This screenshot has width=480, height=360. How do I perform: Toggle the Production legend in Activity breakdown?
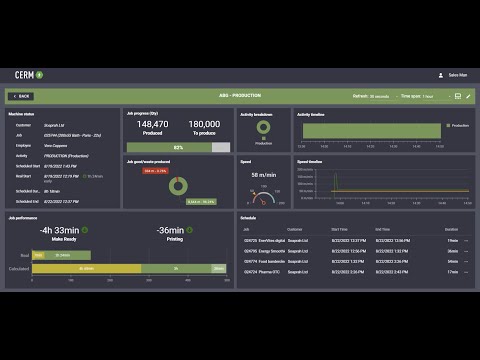click(x=263, y=141)
